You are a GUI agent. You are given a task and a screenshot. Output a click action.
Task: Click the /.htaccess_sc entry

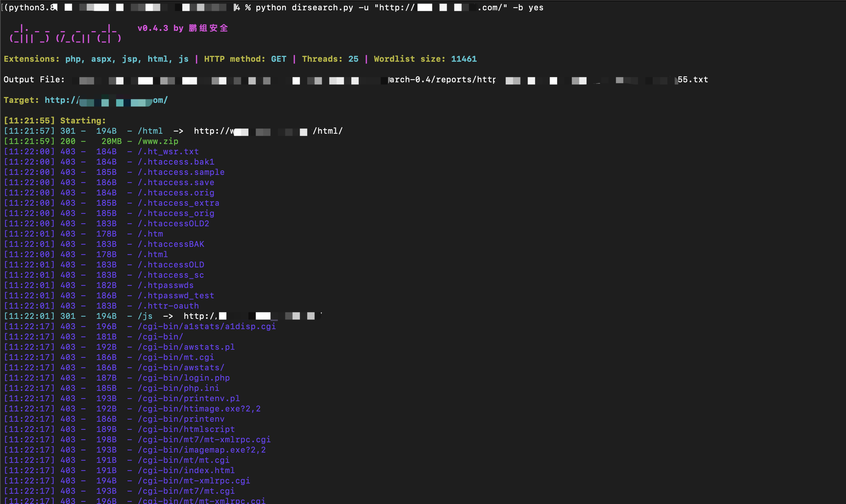[x=171, y=275]
